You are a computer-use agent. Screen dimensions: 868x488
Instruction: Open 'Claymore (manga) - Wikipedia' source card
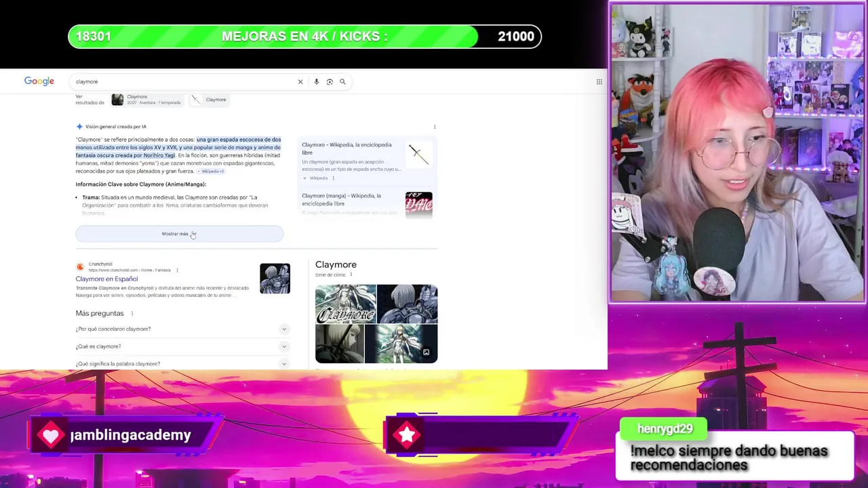click(x=341, y=199)
